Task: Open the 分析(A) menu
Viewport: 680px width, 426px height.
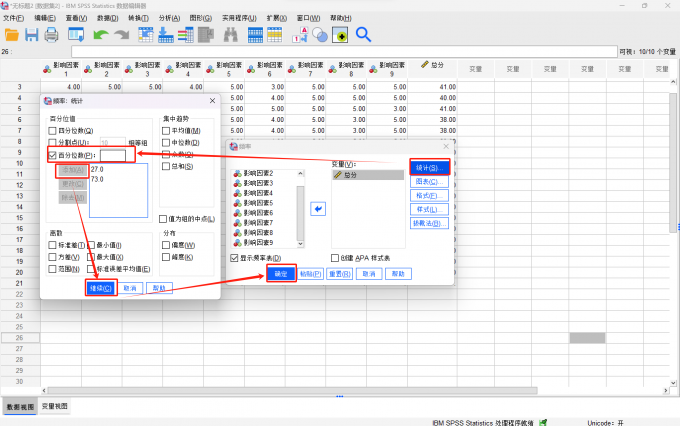Action: [x=169, y=18]
